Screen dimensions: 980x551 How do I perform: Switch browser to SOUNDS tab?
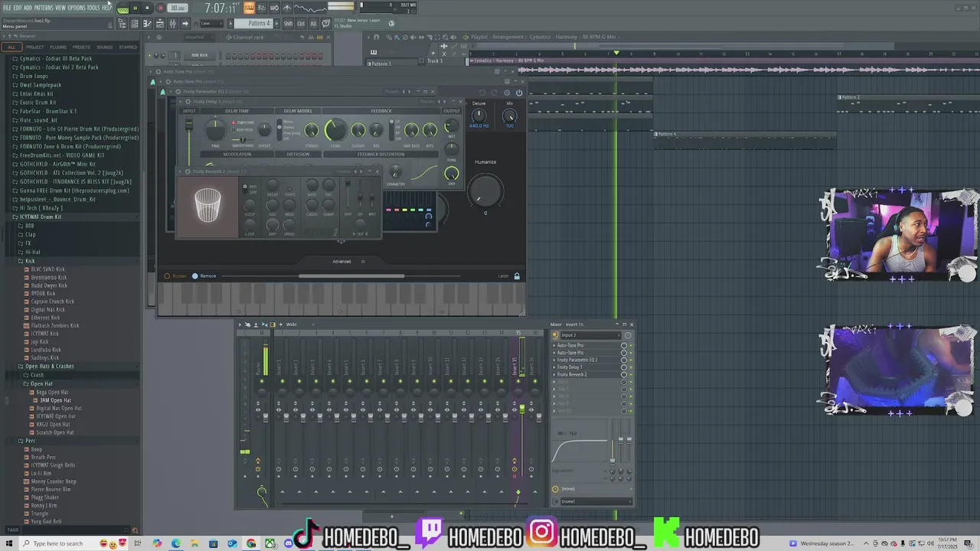[105, 47]
